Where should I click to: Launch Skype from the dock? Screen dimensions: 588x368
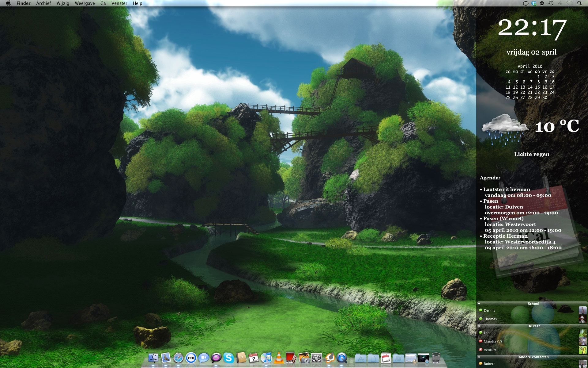point(228,358)
